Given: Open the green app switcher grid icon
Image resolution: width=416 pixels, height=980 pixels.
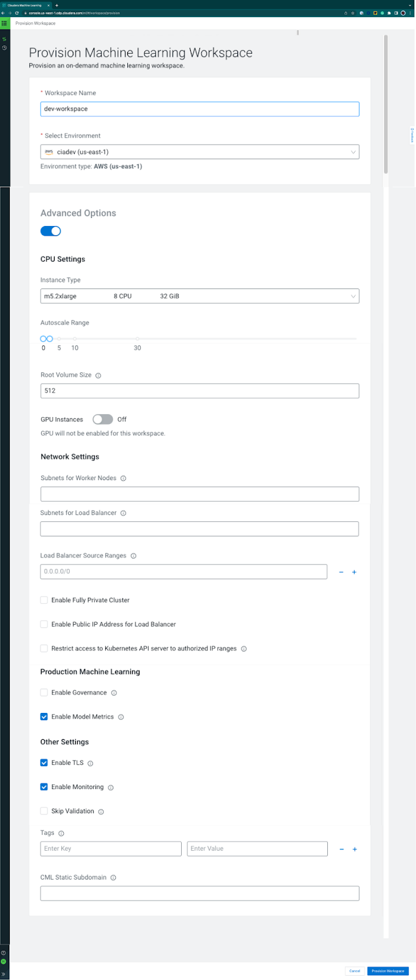Looking at the screenshot, I should [x=4, y=23].
